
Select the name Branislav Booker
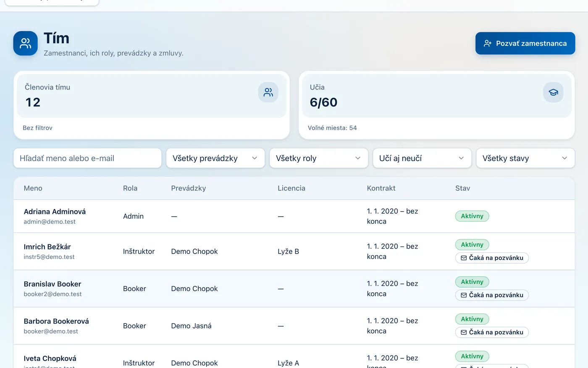[x=52, y=284]
